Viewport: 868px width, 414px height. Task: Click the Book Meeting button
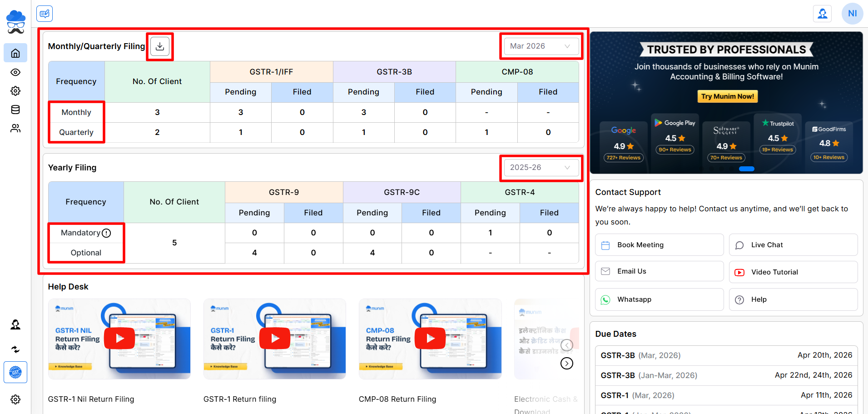click(659, 245)
